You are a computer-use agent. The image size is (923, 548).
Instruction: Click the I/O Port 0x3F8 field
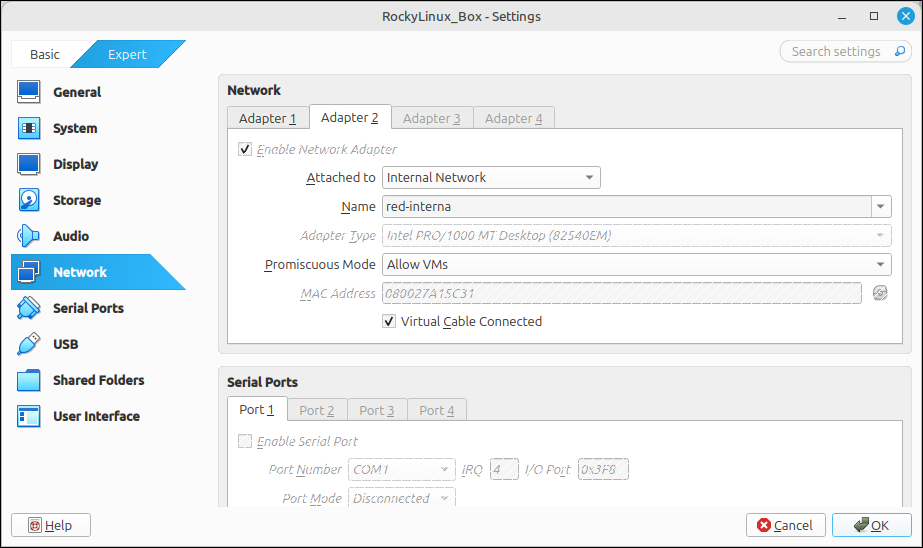[603, 469]
